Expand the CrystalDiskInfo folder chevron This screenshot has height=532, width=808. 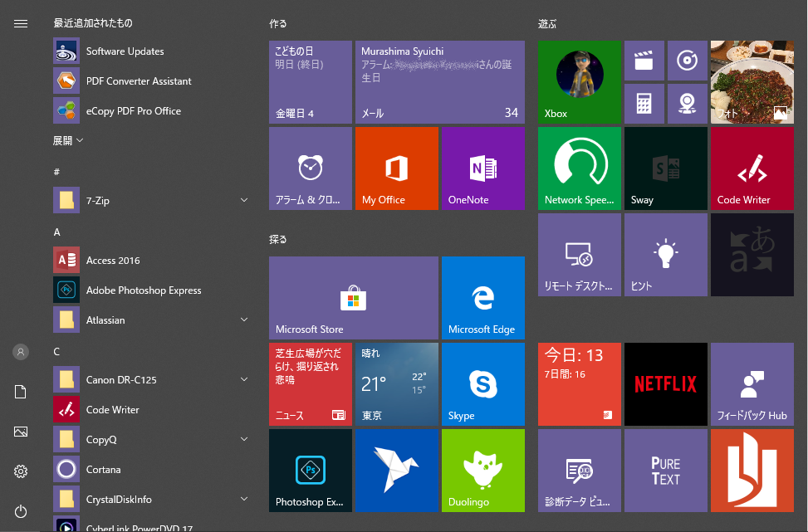pyautogui.click(x=244, y=499)
